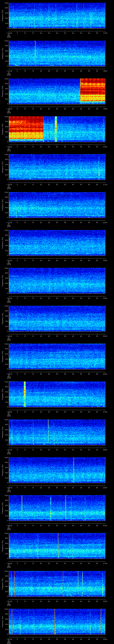
Task: Select the spectrogram panel starting 1:26:00
Action: (x=57, y=394)
